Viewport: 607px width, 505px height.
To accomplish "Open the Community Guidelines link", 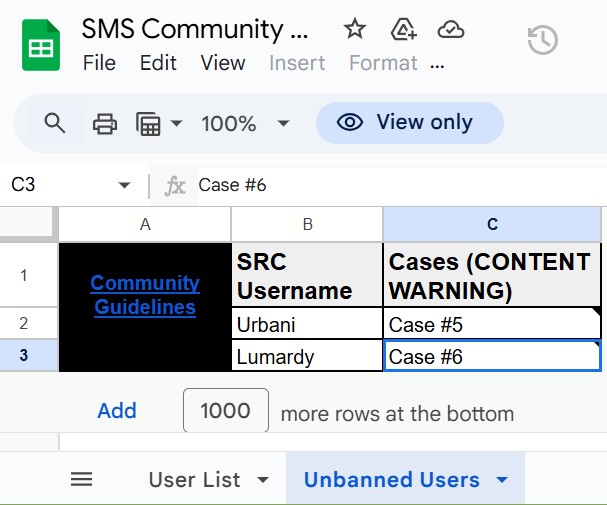I will pyautogui.click(x=145, y=295).
